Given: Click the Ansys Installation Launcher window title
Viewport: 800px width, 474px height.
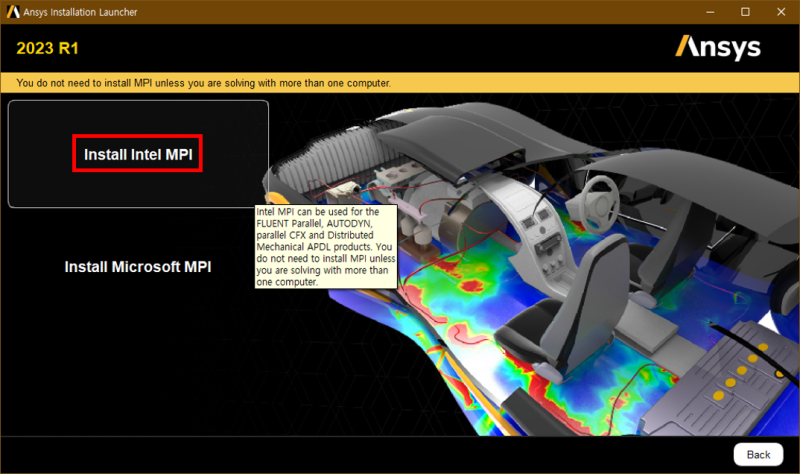Looking at the screenshot, I should 80,12.
